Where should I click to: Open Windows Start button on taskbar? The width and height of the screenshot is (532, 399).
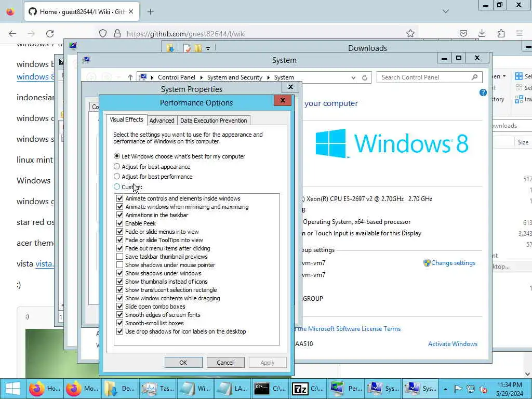coord(12,389)
